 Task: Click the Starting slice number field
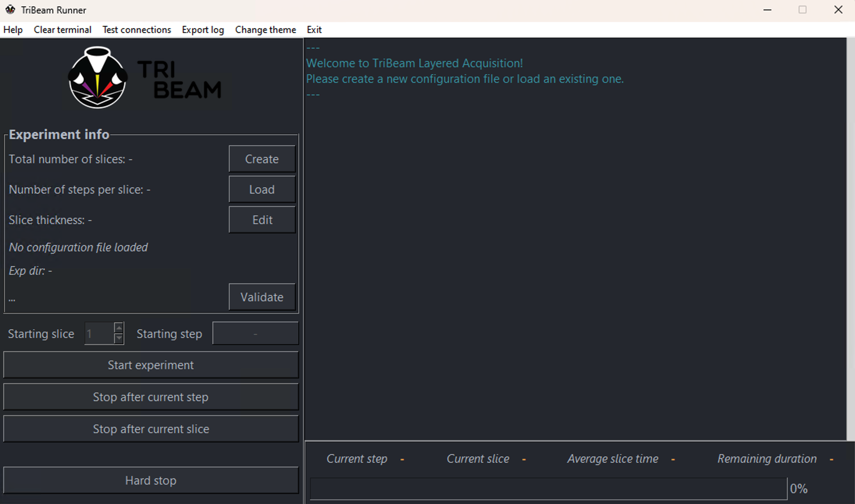click(99, 334)
